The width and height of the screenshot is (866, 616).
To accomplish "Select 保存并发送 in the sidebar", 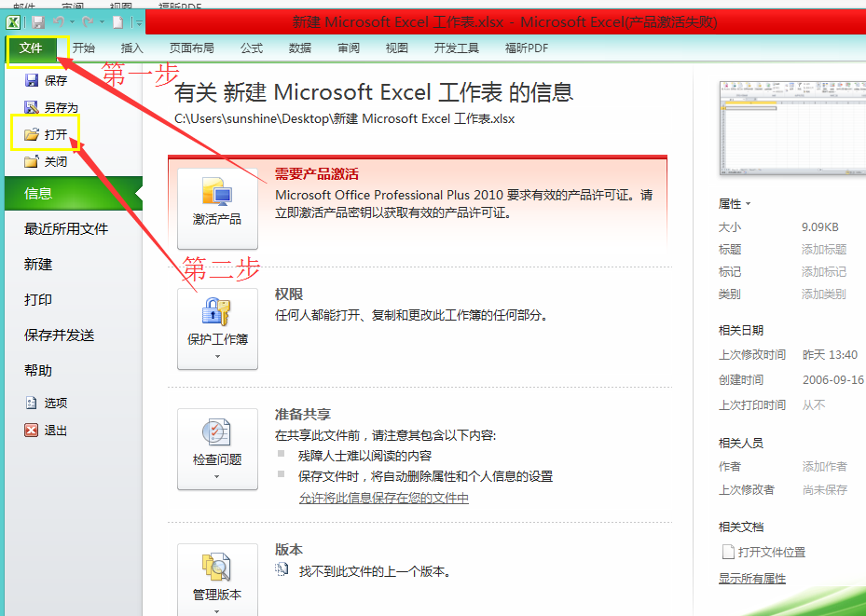I will coord(59,335).
